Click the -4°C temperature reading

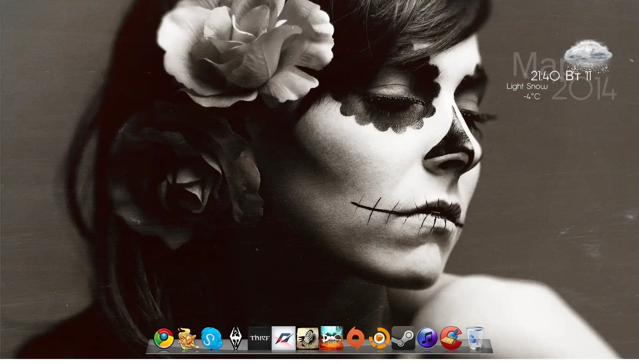pos(532,97)
